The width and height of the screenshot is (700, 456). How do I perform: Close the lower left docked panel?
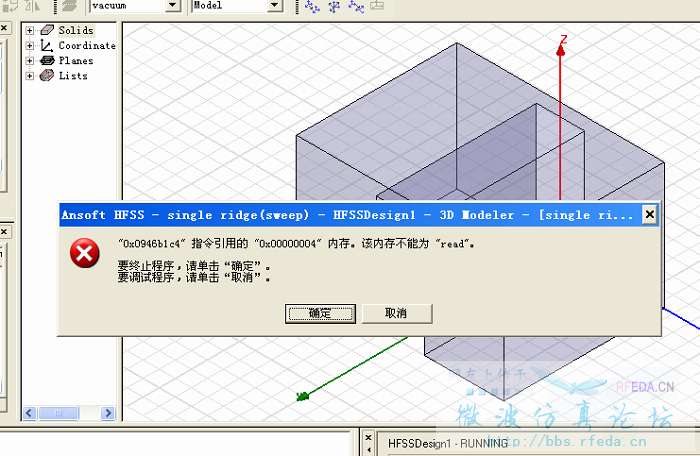pos(4,232)
